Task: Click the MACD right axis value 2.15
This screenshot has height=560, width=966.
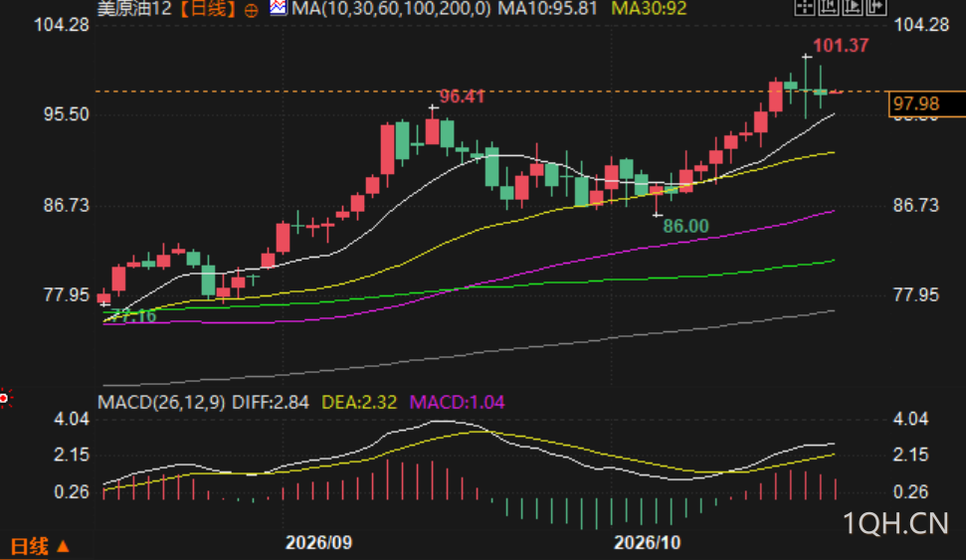Action: coord(911,455)
